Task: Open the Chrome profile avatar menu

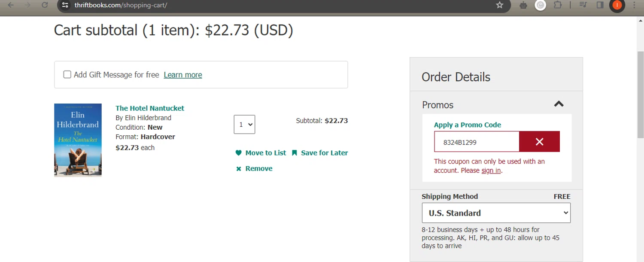Action: (617, 5)
